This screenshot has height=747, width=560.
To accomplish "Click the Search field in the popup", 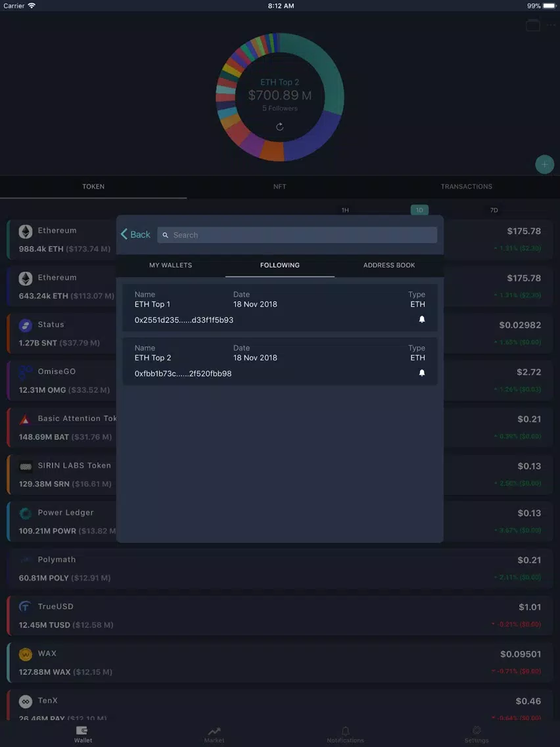I will point(297,235).
